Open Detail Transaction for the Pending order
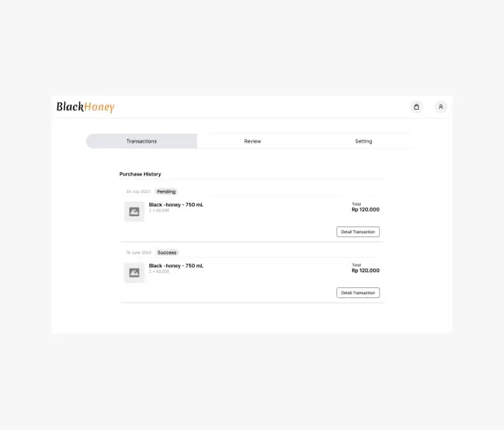The image size is (504, 430). pyautogui.click(x=358, y=231)
